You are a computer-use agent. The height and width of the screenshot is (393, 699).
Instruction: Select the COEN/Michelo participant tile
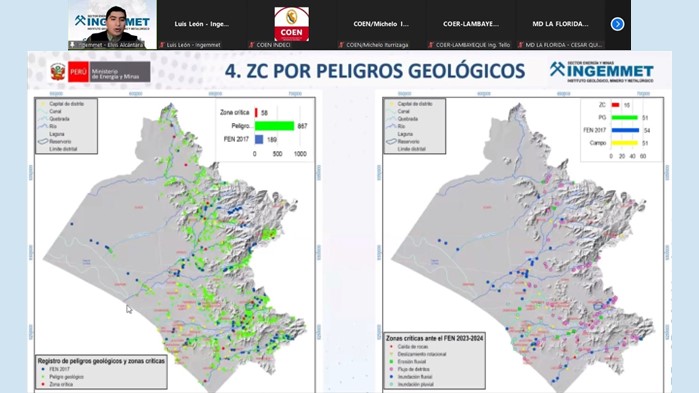(381, 25)
